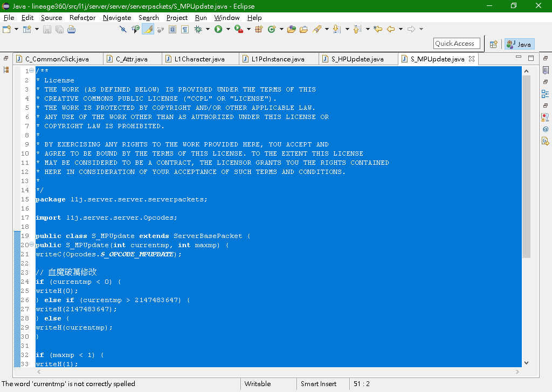The height and width of the screenshot is (392, 552).
Task: Click the New Java project wizard icon
Action: click(27, 30)
